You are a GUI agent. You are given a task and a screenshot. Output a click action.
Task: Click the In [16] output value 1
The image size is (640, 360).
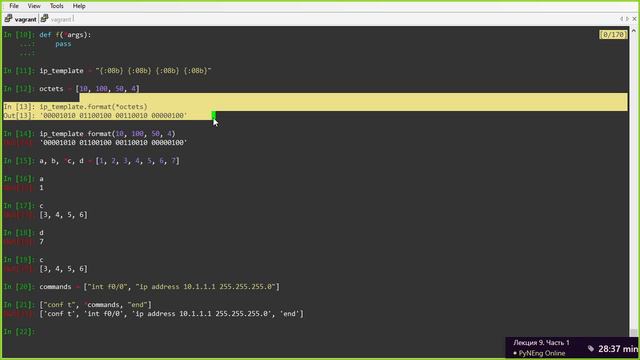(x=42, y=188)
